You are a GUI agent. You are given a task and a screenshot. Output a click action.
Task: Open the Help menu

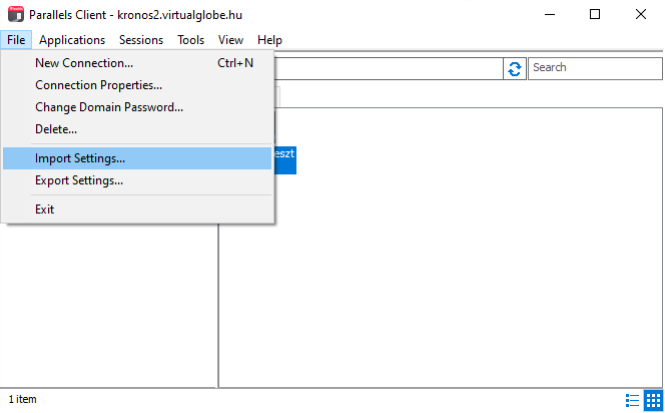270,40
